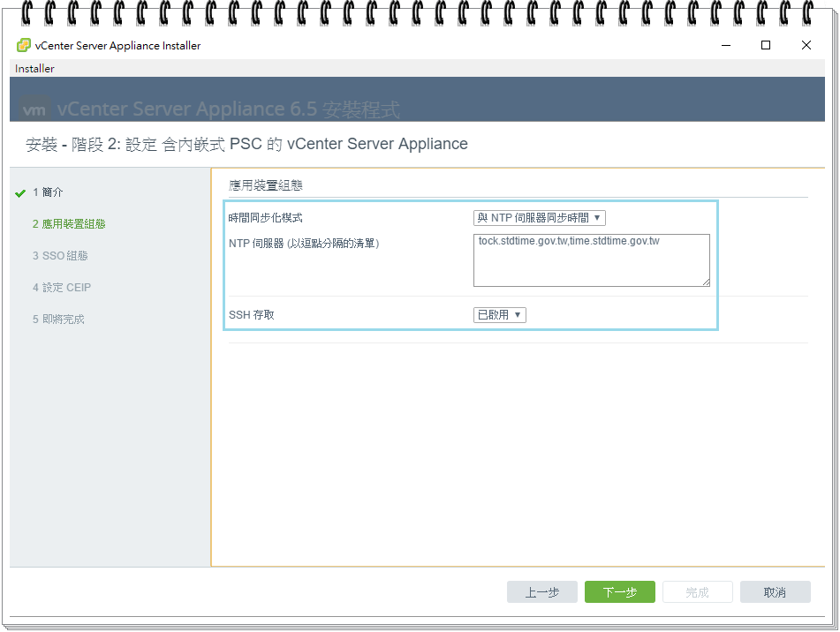Maximize the installer window

pyautogui.click(x=766, y=46)
